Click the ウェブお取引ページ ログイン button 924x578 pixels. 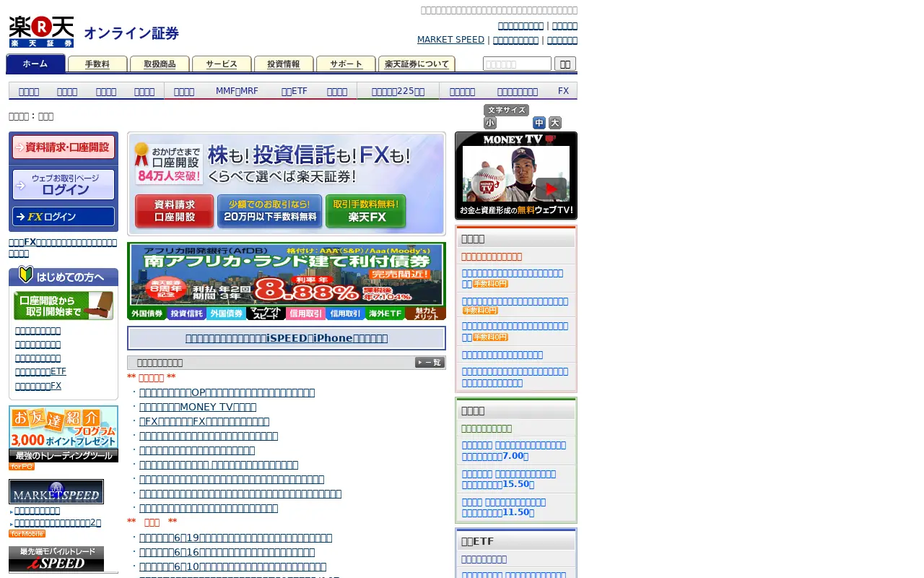point(64,185)
